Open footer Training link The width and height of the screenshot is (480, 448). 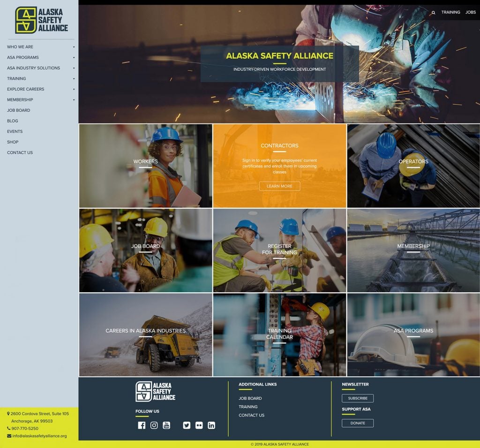248,407
